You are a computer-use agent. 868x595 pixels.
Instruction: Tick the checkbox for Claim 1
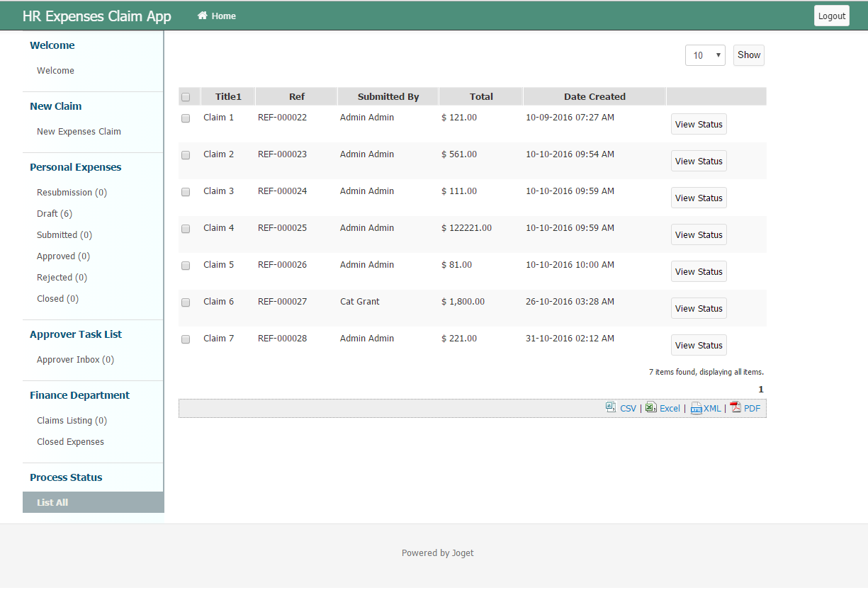pos(186,118)
